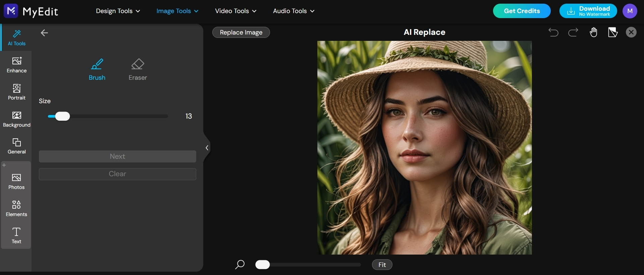
Task: Go back with the left arrow
Action: pyautogui.click(x=44, y=33)
